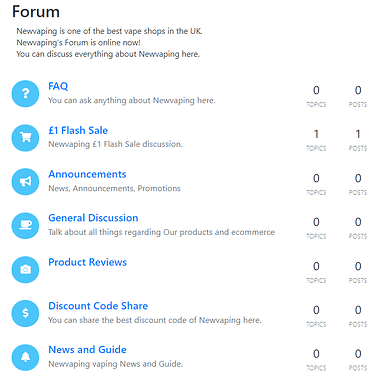Click the Flash Sale posts count
The image size is (375, 375).
pos(358,134)
